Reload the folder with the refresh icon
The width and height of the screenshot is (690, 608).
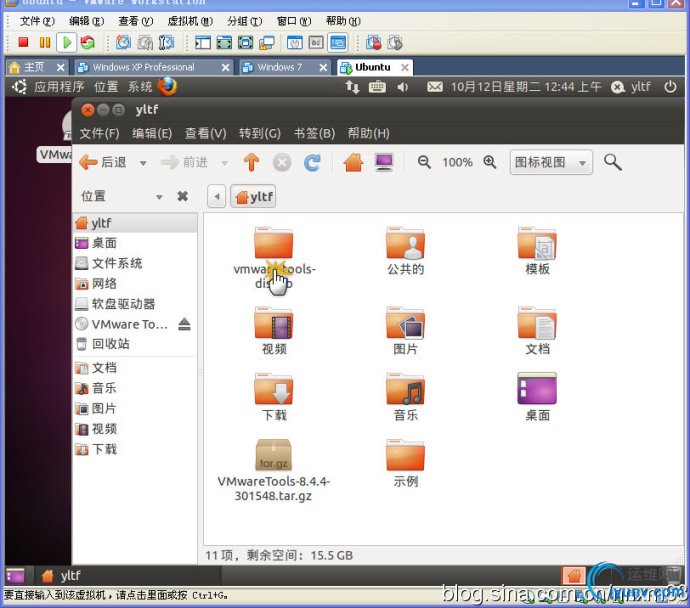click(x=312, y=162)
